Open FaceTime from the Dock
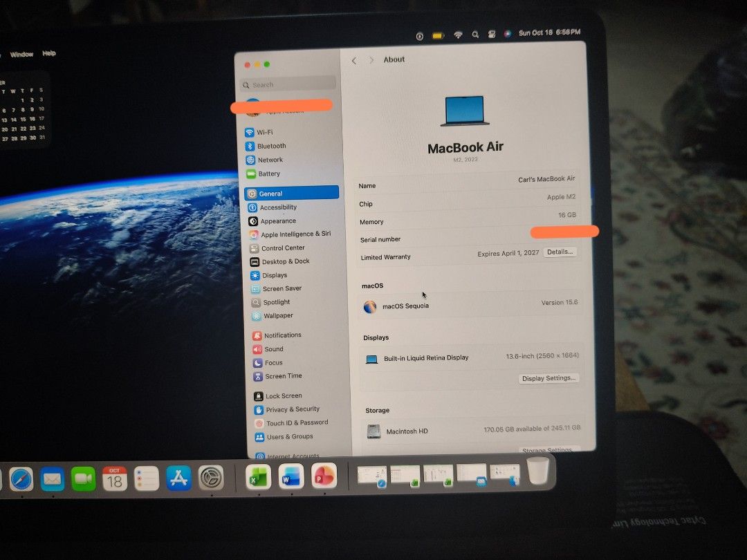 84,478
